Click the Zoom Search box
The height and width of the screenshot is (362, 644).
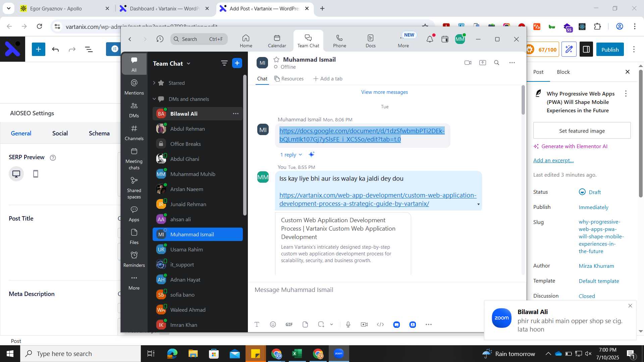[x=199, y=39]
